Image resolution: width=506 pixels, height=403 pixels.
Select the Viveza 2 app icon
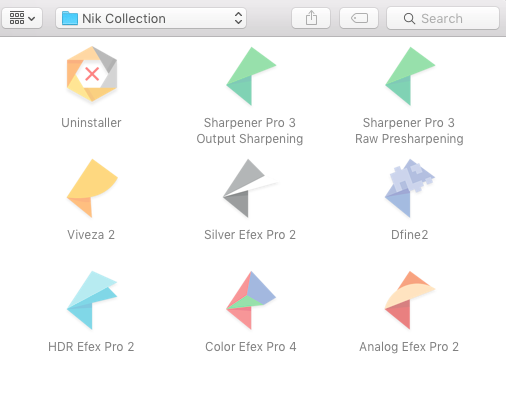click(x=92, y=188)
